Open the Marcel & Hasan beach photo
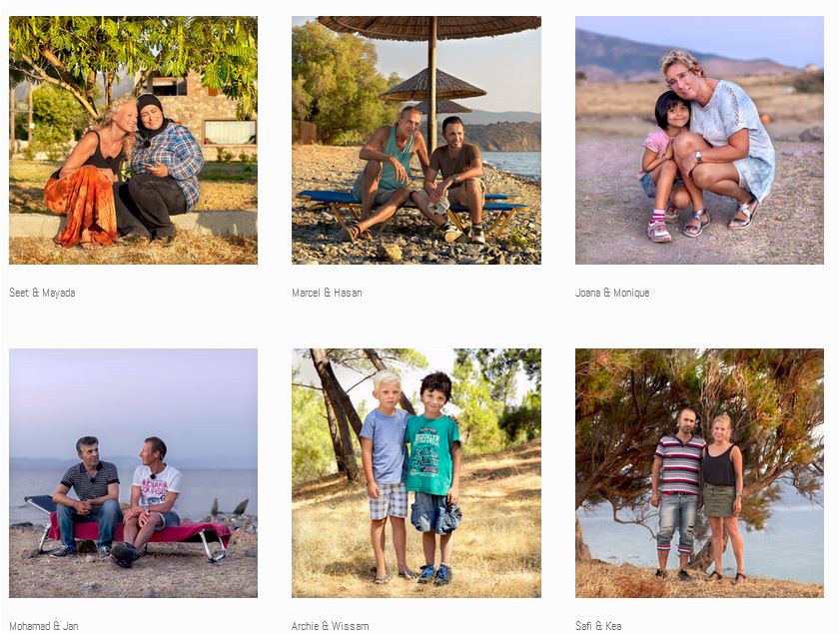Image resolution: width=840 pixels, height=634 pixels. (417, 140)
